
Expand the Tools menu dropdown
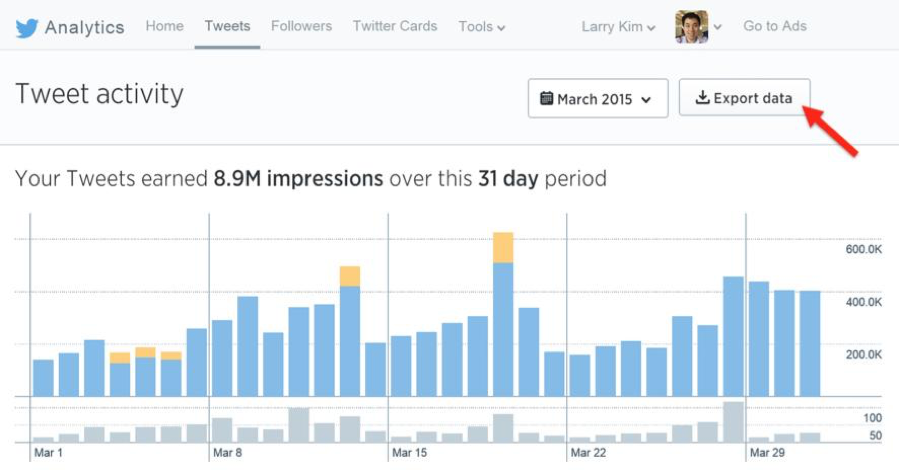coord(481,27)
